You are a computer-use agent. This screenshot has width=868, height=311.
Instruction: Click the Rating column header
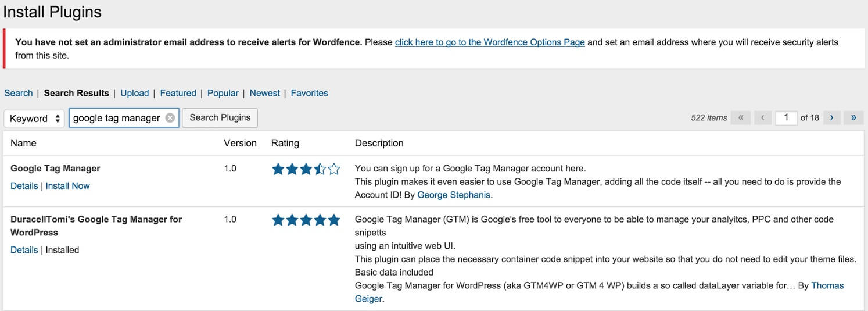285,143
